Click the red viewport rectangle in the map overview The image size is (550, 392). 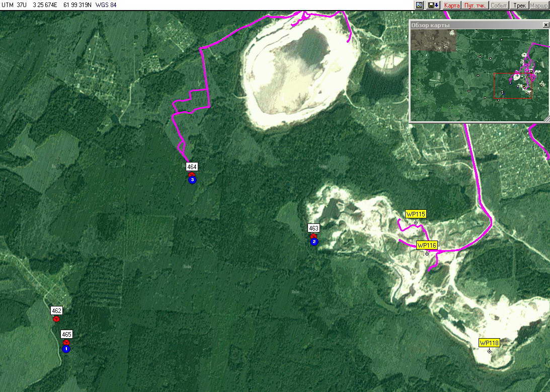coord(512,86)
